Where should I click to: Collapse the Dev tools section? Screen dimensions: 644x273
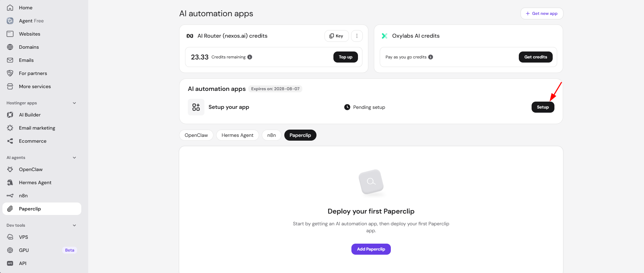74,225
